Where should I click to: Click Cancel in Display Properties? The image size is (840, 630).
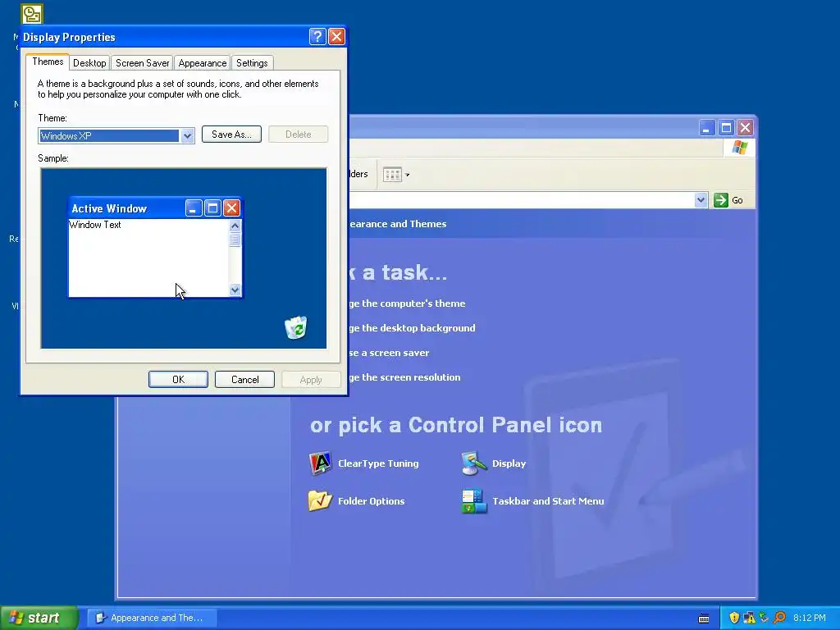pyautogui.click(x=244, y=379)
